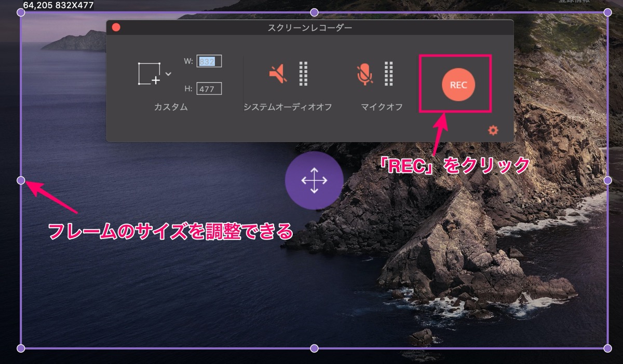The image size is (623, 364).
Task: Click the bottom-right corner frame handle
Action: click(608, 348)
